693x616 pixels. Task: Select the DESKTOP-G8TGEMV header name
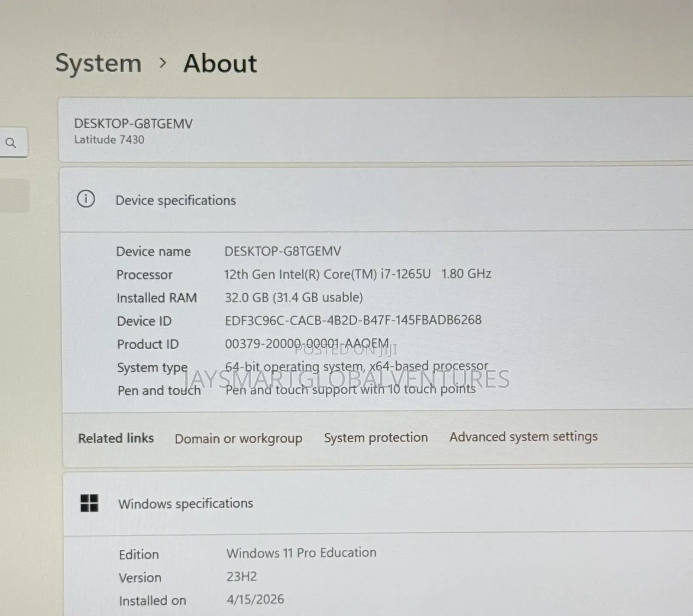[x=133, y=124]
